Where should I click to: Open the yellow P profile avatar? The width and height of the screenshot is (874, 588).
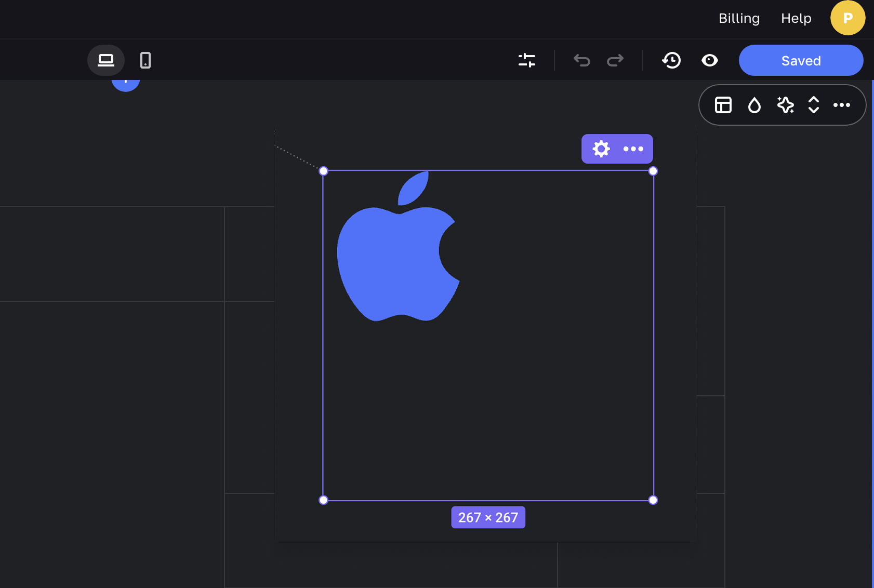(847, 18)
